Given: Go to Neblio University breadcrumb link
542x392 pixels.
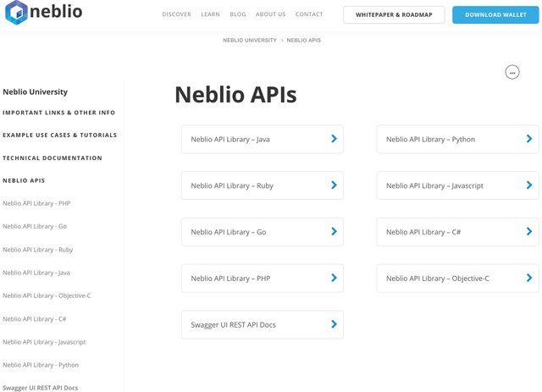Looking at the screenshot, I should click(250, 40).
